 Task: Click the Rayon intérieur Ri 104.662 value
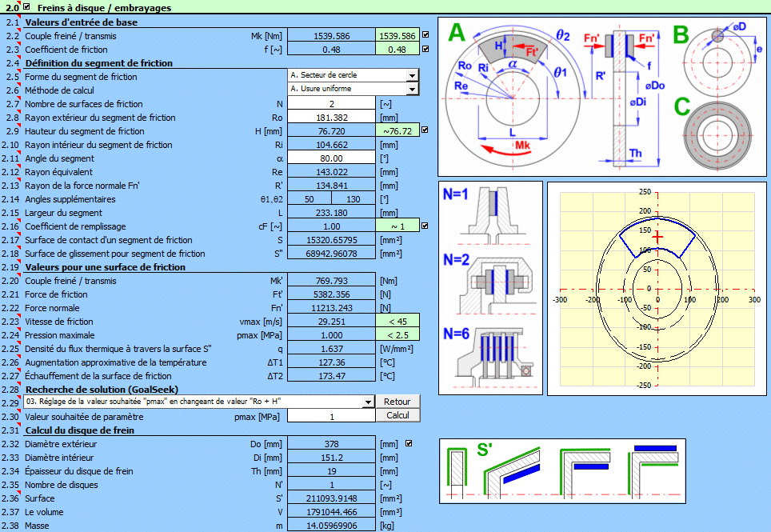click(x=331, y=145)
